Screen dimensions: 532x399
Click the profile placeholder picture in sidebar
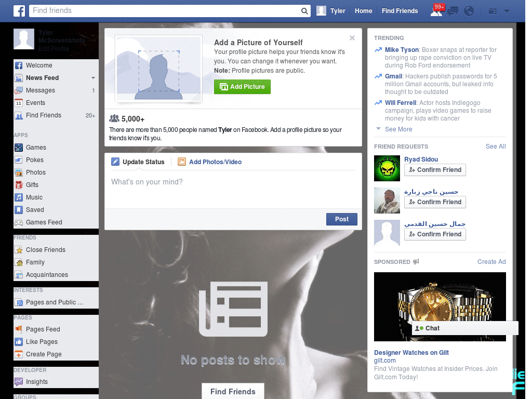pos(24,39)
